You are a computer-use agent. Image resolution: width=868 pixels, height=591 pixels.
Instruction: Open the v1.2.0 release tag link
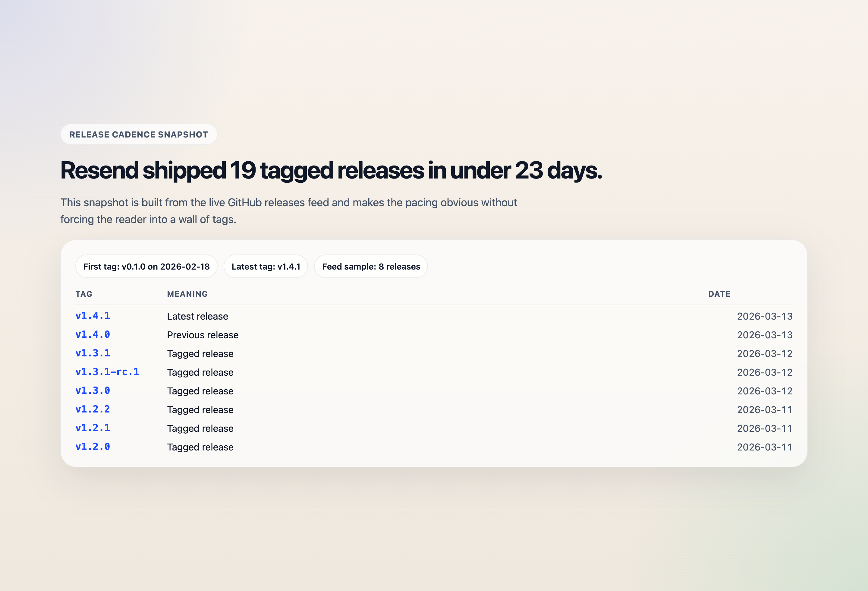point(93,447)
